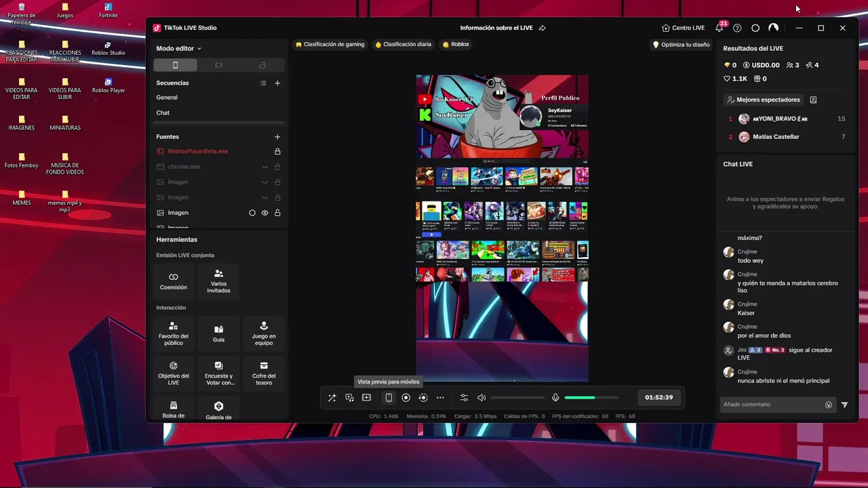Image resolution: width=868 pixels, height=488 pixels.
Task: Add a new source in Fuentes
Action: tap(277, 137)
